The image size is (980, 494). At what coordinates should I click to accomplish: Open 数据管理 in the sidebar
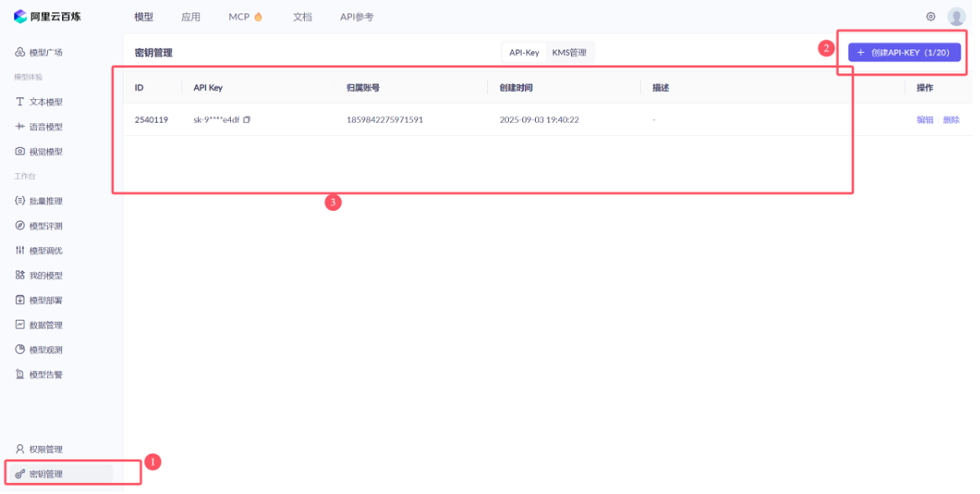click(45, 325)
